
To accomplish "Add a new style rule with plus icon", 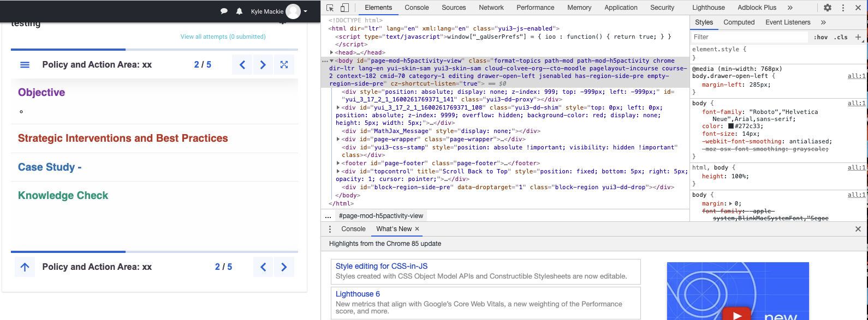I will [x=858, y=37].
